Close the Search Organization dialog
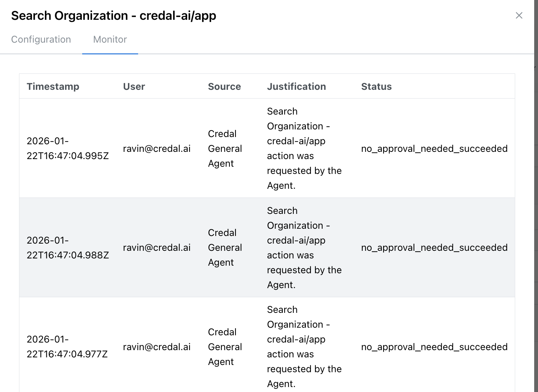The image size is (538, 392). point(519,15)
